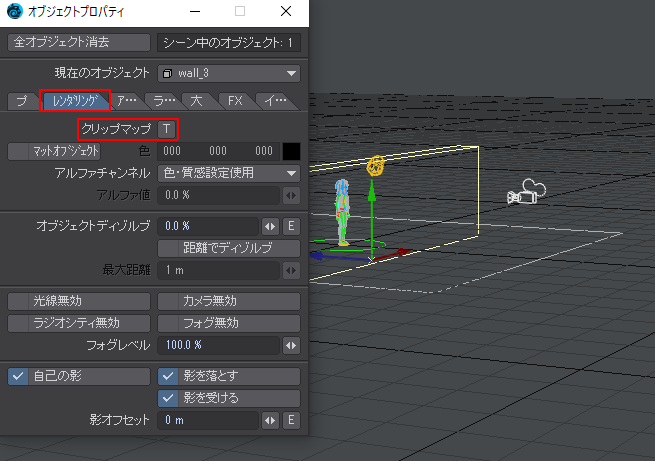This screenshot has width=655, height=461.
Task: Select the character figure in viewport
Action: 342,212
